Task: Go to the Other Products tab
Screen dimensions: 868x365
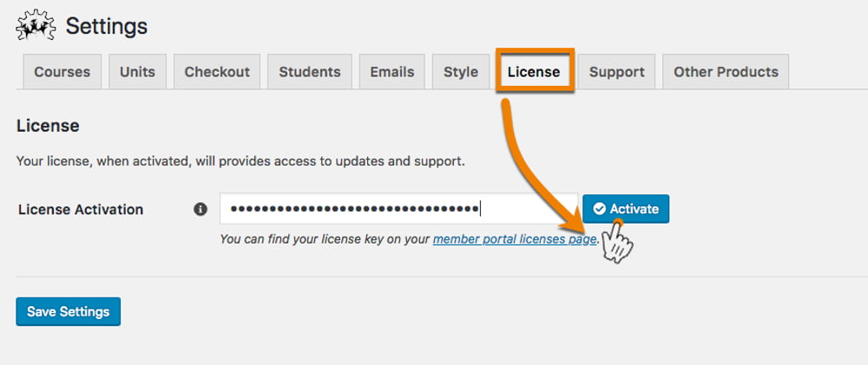Action: pos(726,72)
